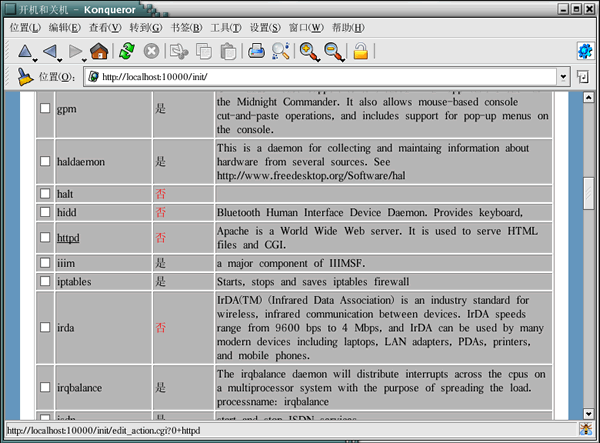Screen dimensions: 600x443
Task: Open the 帮助(H) menu
Action: [348, 28]
